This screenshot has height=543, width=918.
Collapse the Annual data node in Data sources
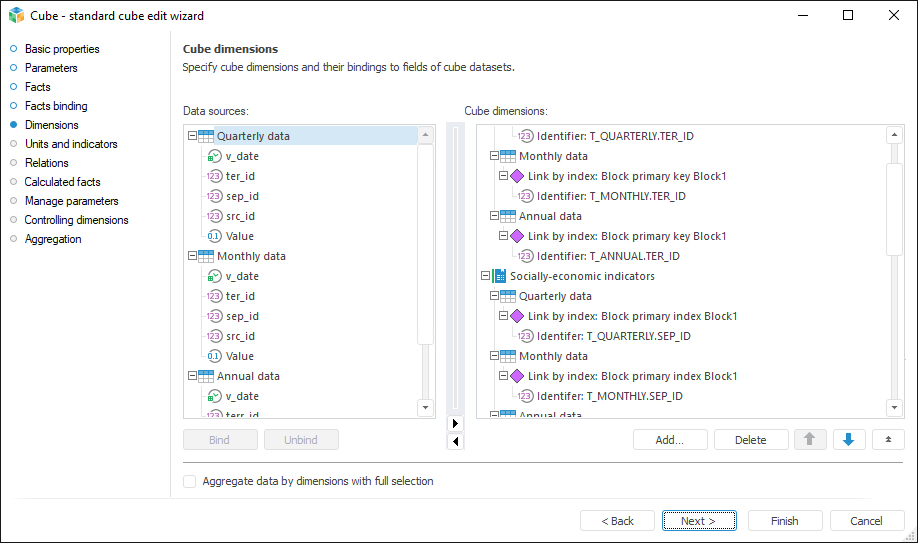[192, 376]
